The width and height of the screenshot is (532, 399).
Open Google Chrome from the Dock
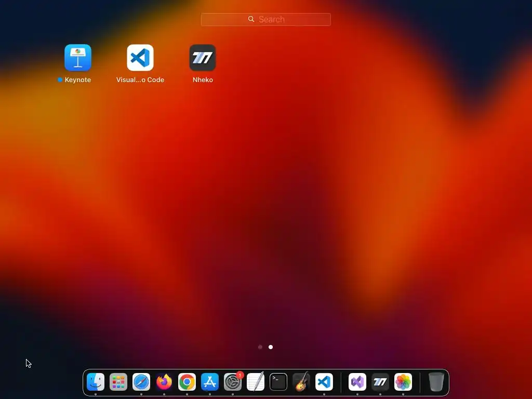187,382
